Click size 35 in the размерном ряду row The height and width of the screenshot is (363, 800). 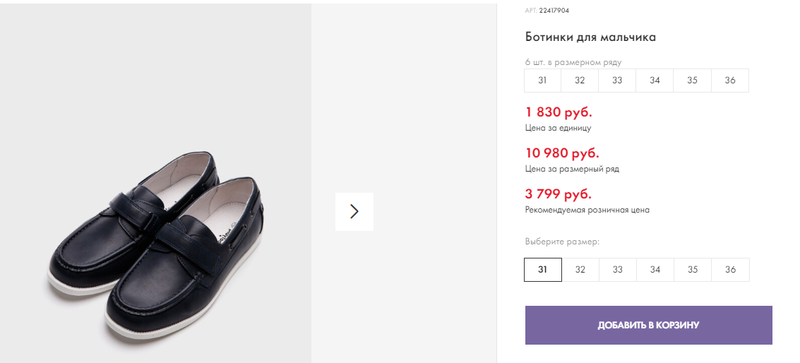(692, 80)
